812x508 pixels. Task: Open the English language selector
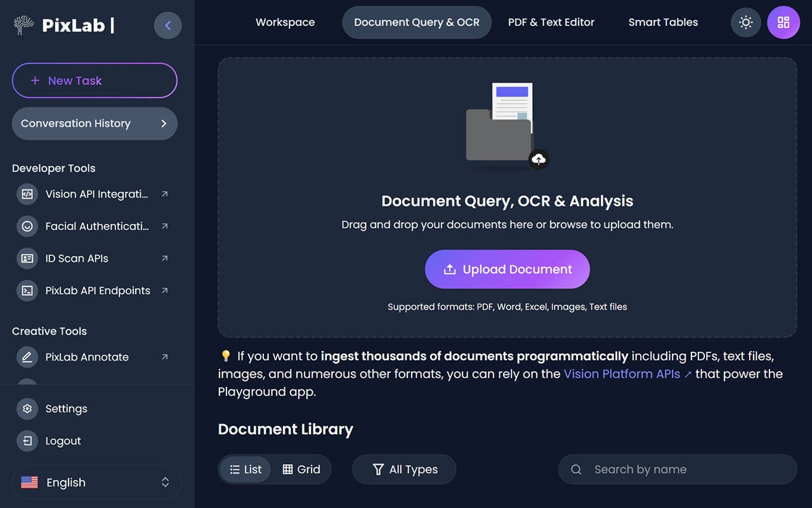click(x=96, y=483)
